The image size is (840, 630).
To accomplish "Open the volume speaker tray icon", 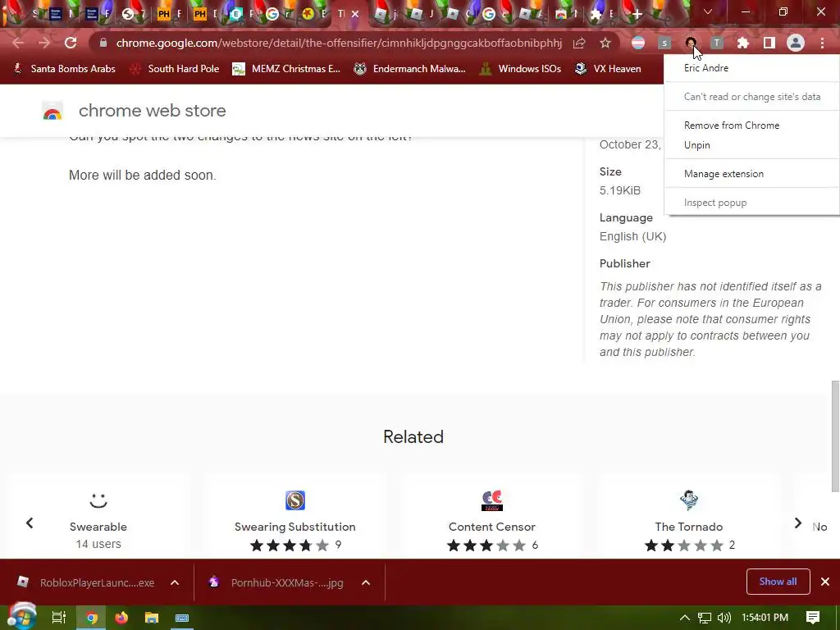I will click(x=724, y=618).
